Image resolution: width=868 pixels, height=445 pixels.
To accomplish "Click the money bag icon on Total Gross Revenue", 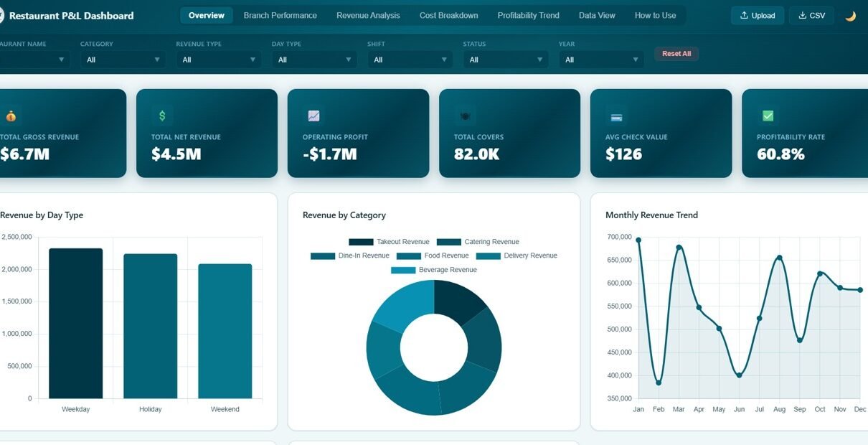I will 11,116.
